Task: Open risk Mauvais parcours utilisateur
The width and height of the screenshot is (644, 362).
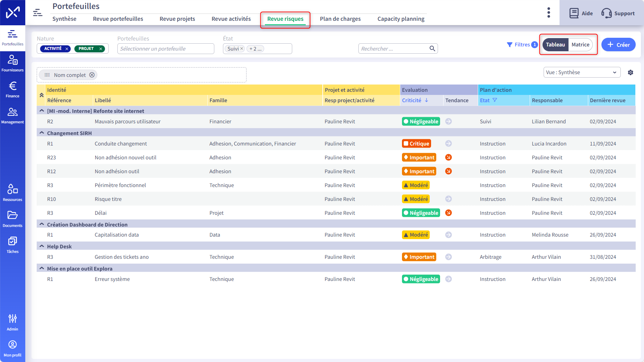Action: [x=128, y=122]
